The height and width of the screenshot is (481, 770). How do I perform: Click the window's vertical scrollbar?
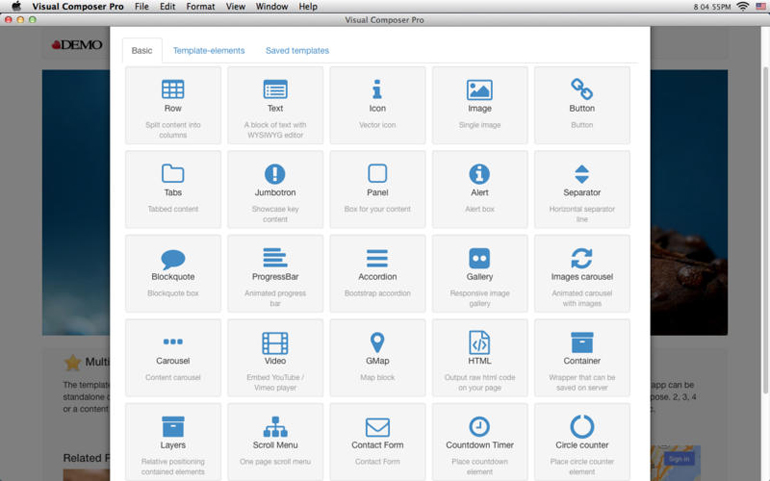tap(765, 230)
